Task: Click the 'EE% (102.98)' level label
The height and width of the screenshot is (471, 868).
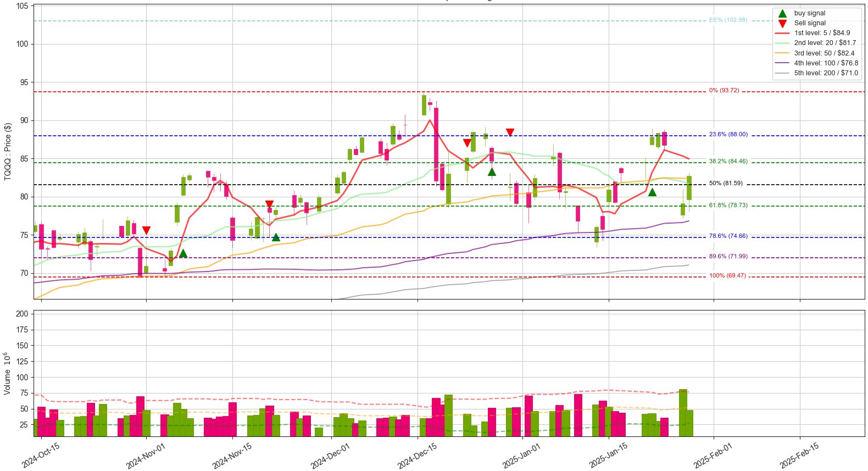Action: 728,20
